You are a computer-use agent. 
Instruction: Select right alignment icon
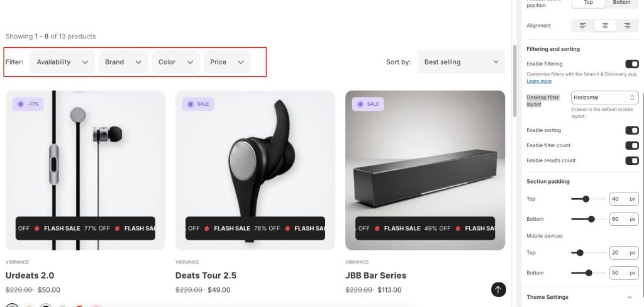click(x=626, y=26)
